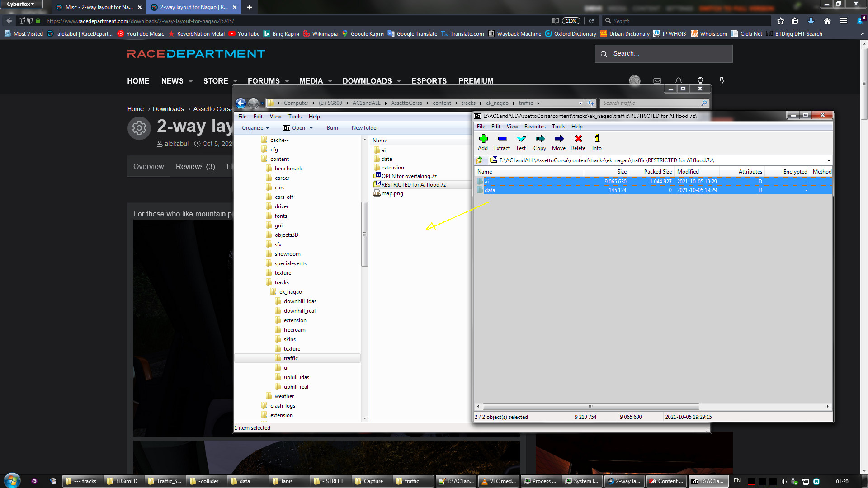Expand the Open button dropdown arrow
The image size is (868, 488).
[311, 128]
